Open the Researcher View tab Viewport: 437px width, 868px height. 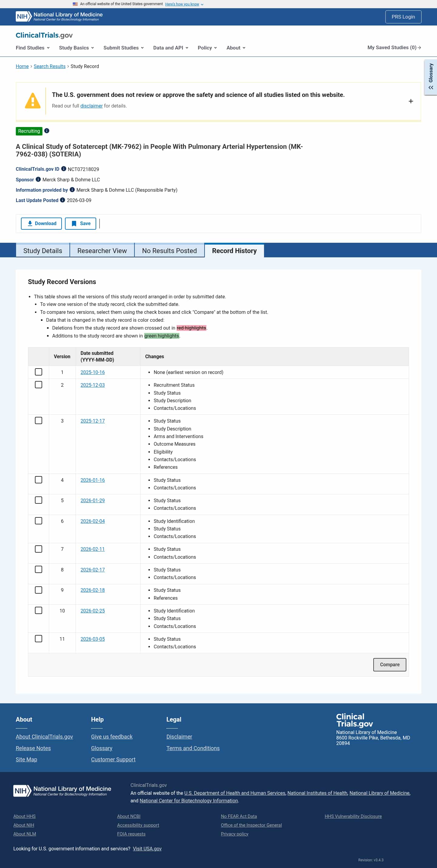[x=102, y=251]
